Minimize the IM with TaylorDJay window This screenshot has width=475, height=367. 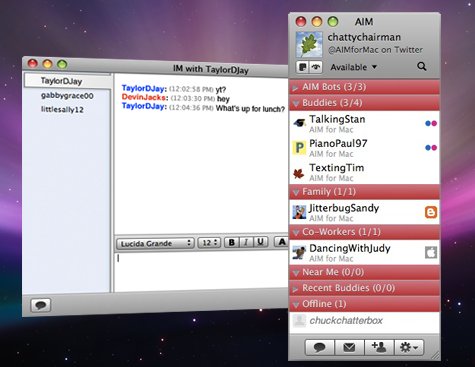[47, 64]
